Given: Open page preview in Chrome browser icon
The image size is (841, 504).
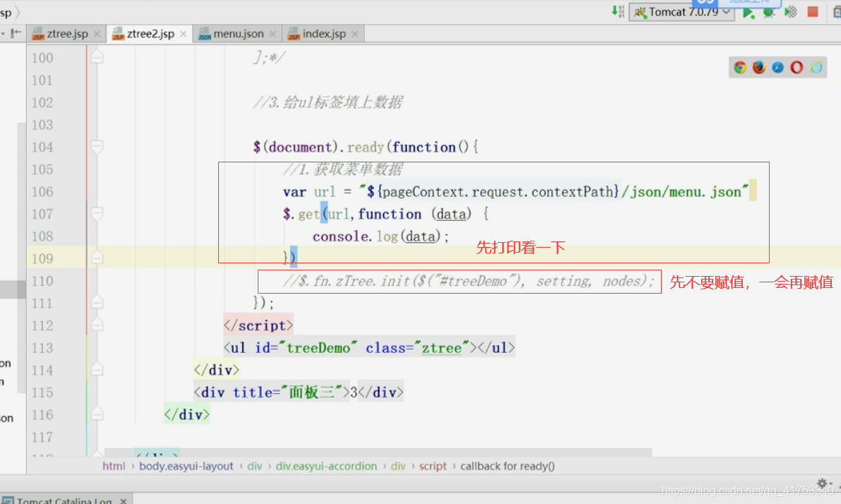Looking at the screenshot, I should [x=740, y=67].
